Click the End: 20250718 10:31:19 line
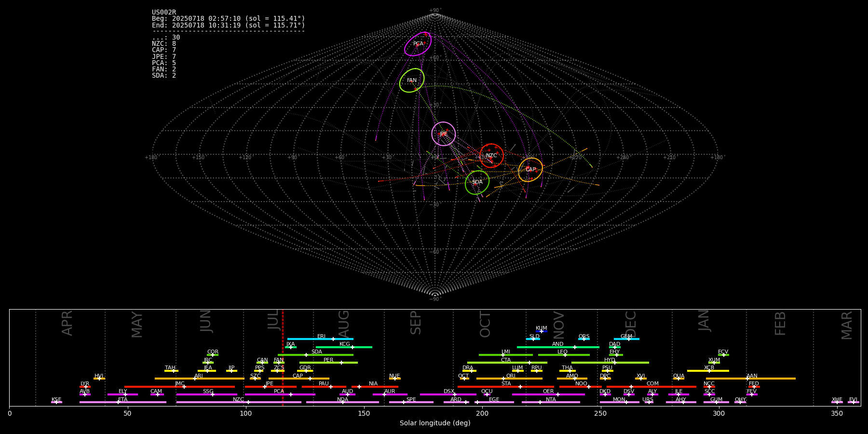This screenshot has height=434, width=868. pos(229,25)
